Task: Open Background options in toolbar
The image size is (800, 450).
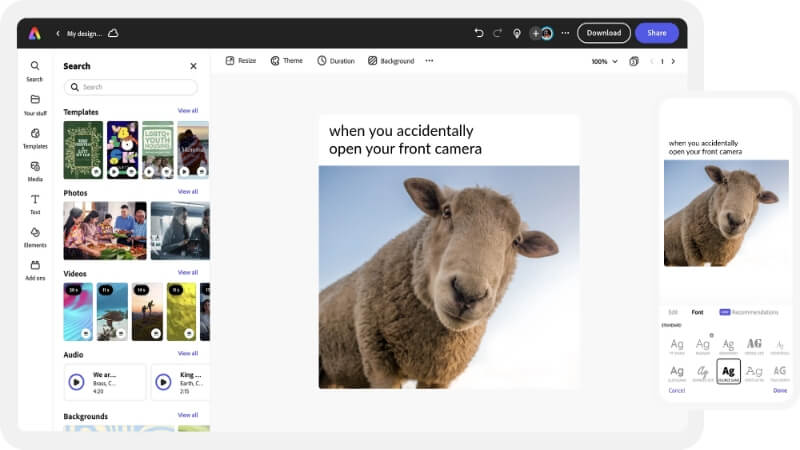Action: (391, 61)
